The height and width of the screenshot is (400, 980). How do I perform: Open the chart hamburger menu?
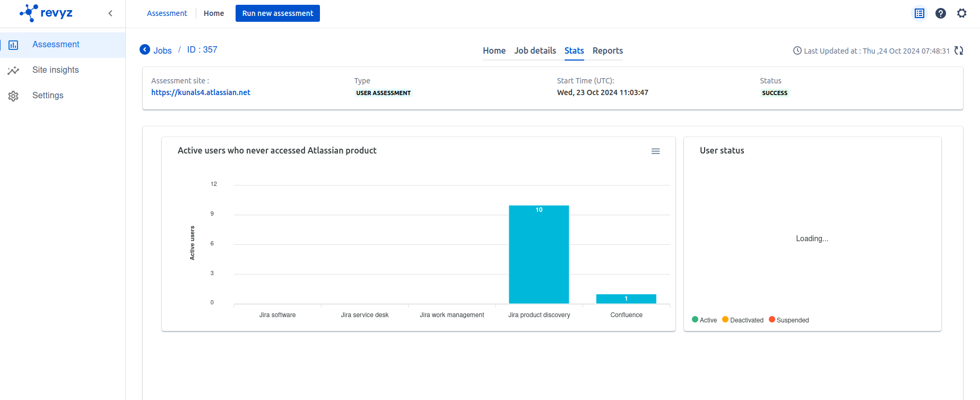[x=656, y=151]
